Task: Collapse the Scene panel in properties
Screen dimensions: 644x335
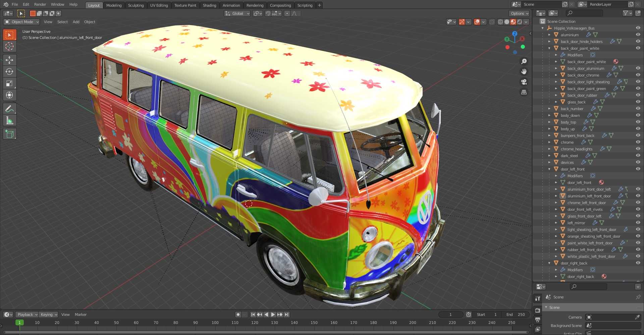Action: [546, 307]
